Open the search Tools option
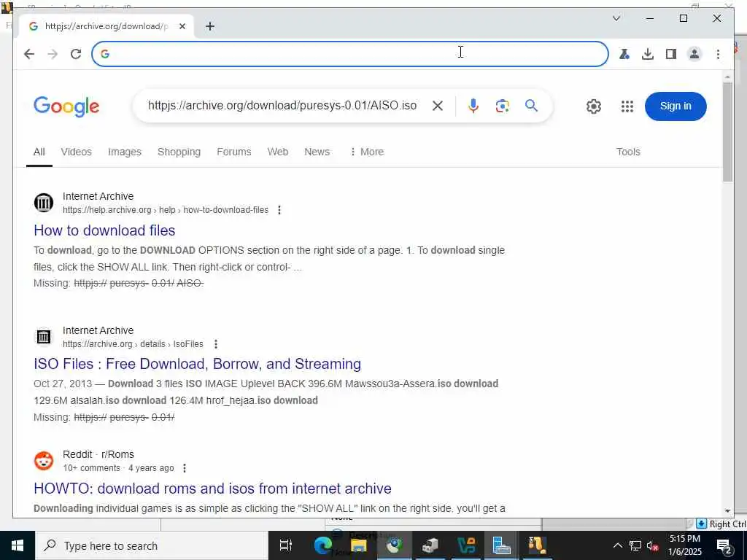Screen dimensions: 747x560 (628, 152)
